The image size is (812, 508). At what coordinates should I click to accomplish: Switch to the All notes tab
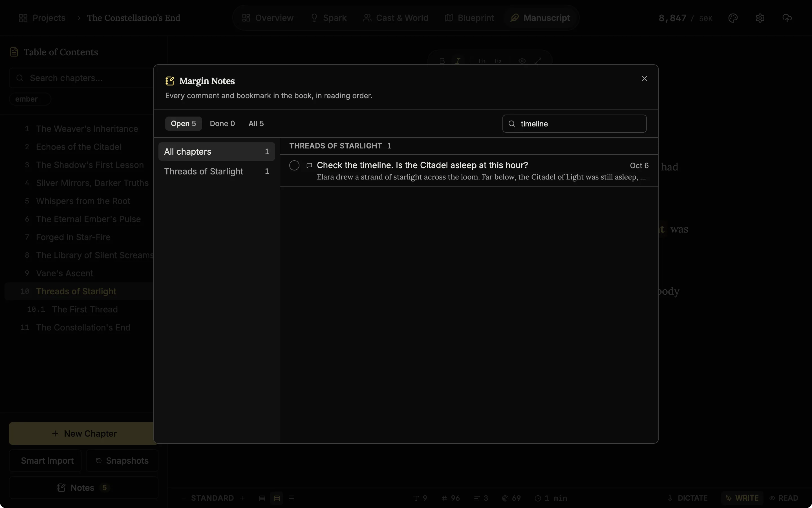click(256, 124)
